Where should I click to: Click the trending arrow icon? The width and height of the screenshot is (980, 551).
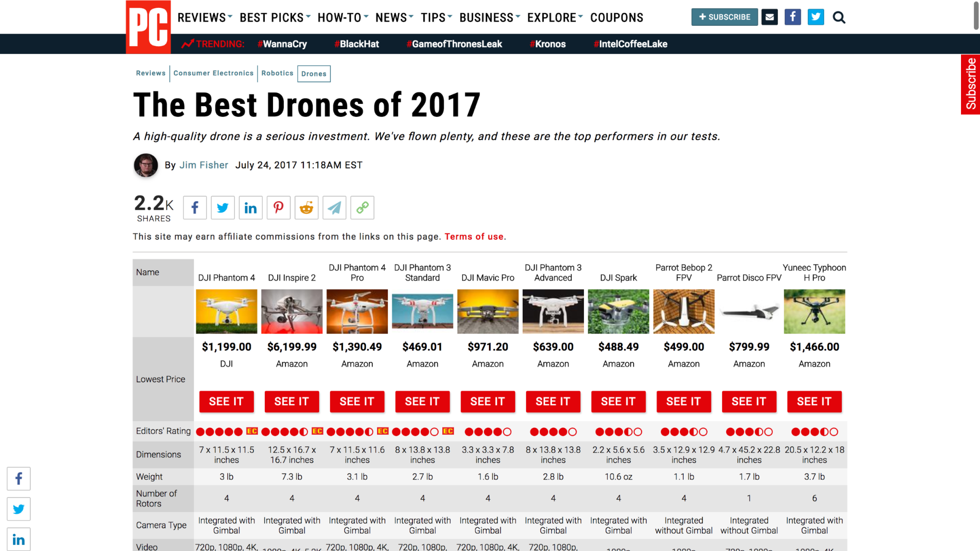pos(188,44)
